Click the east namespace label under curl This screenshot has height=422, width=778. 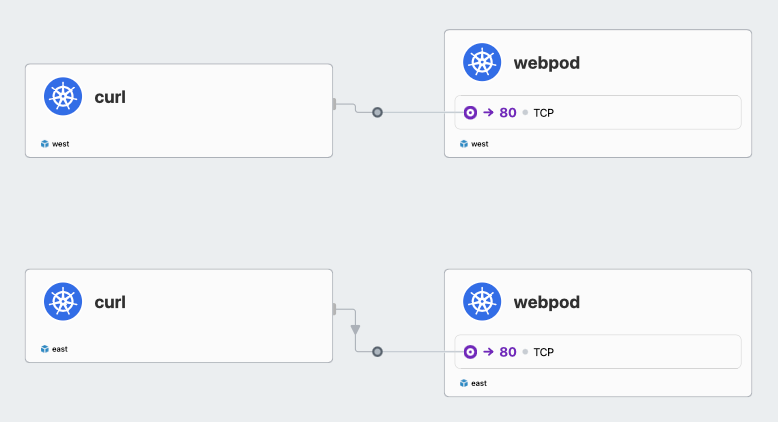tap(60, 349)
